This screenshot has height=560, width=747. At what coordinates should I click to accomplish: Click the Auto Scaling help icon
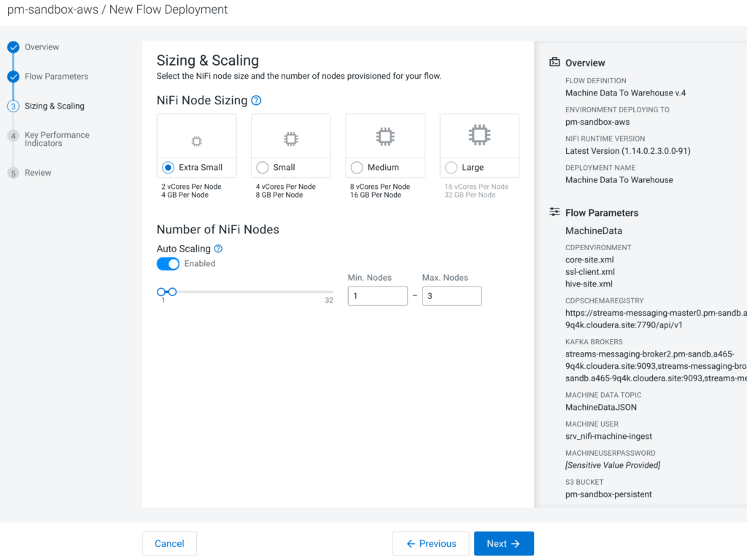pos(218,249)
